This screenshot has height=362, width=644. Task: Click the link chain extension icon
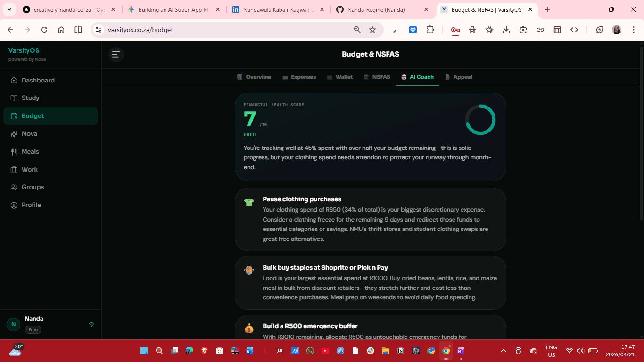pos(540,30)
